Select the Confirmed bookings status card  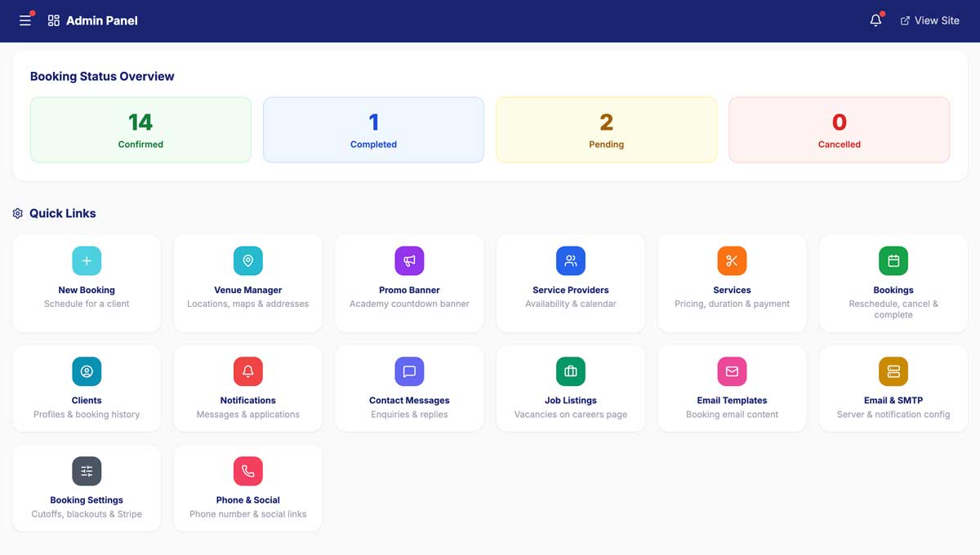tap(140, 129)
